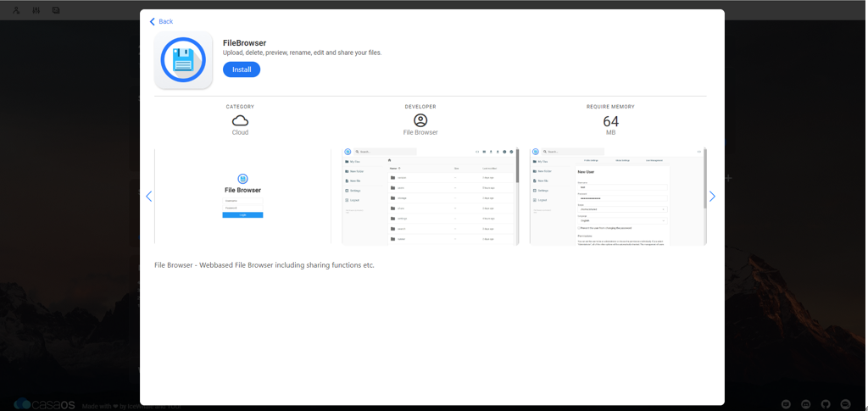Image resolution: width=868 pixels, height=411 pixels.
Task: Open the settings sliders icon in the top bar
Action: pyautogui.click(x=36, y=10)
